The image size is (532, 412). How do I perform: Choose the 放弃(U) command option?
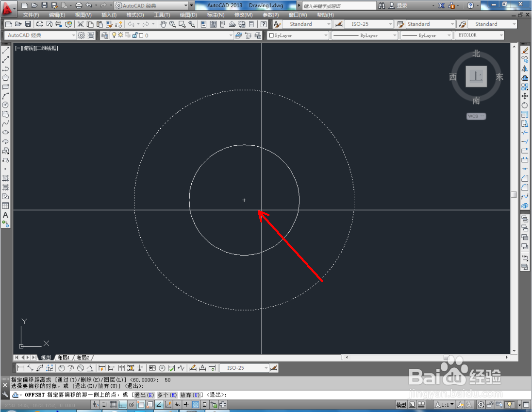[190, 395]
